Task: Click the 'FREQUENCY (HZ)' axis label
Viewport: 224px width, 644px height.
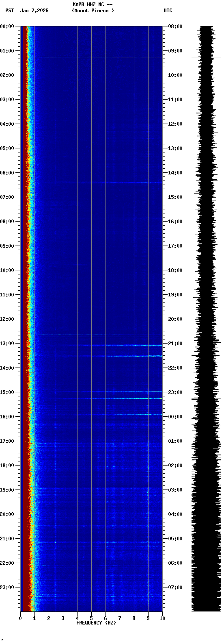Action: click(96, 623)
